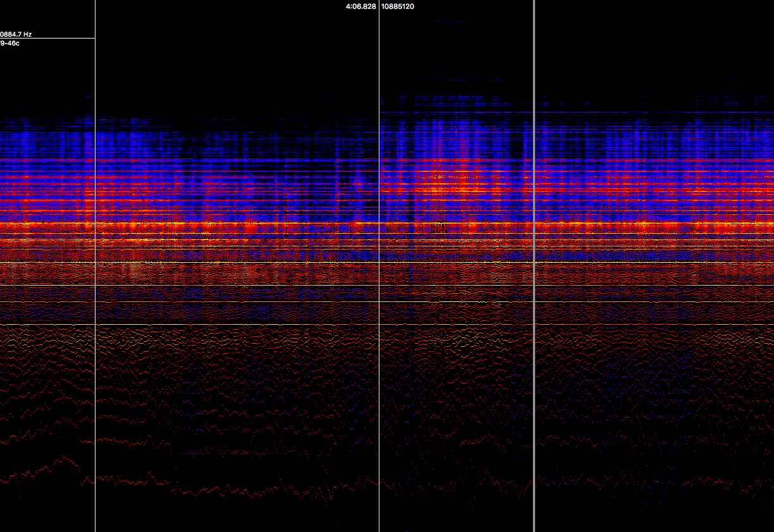
Task: Click the third solid yellow harmonic line from the bottom
Action: pyautogui.click(x=253, y=286)
